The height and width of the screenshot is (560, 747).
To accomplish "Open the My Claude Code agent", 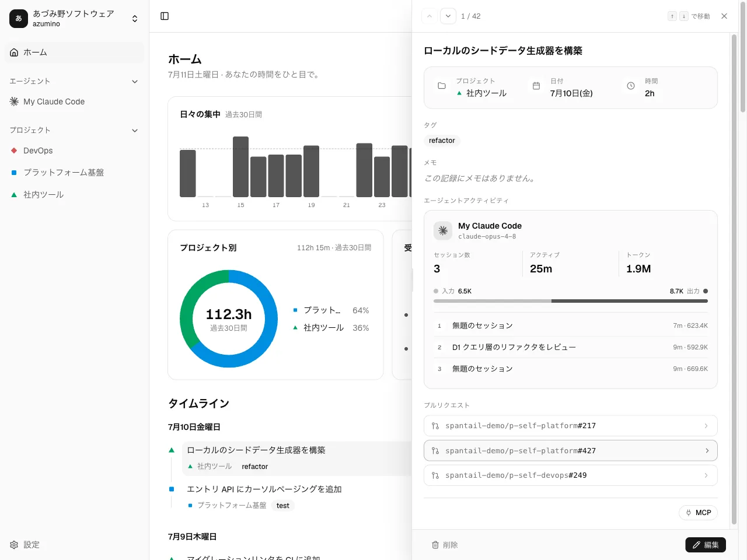I will [74, 101].
